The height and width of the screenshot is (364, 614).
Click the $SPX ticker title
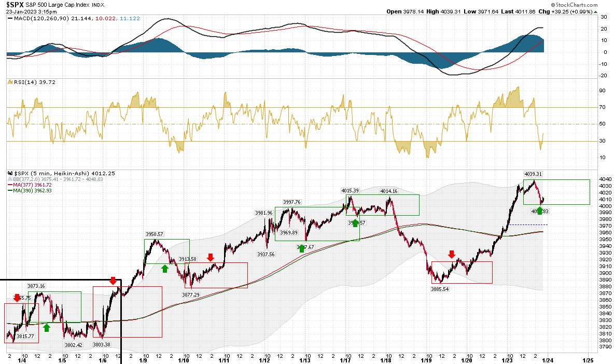point(15,5)
